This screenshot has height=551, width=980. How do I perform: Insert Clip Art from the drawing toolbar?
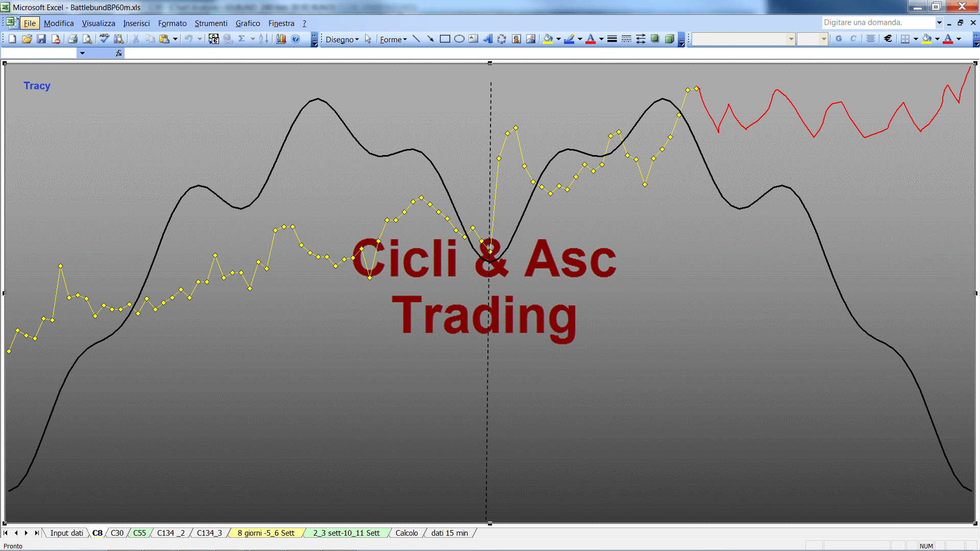tap(516, 39)
